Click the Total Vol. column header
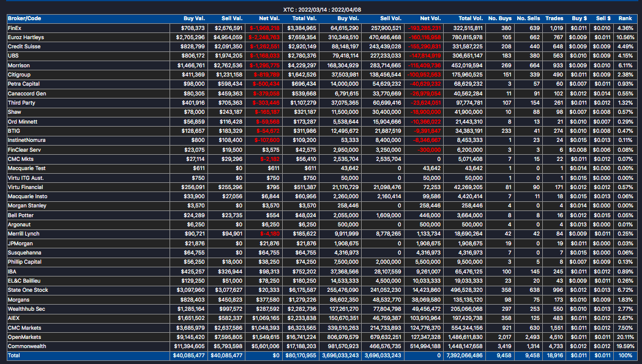This screenshot has width=642, height=364. (471, 18)
